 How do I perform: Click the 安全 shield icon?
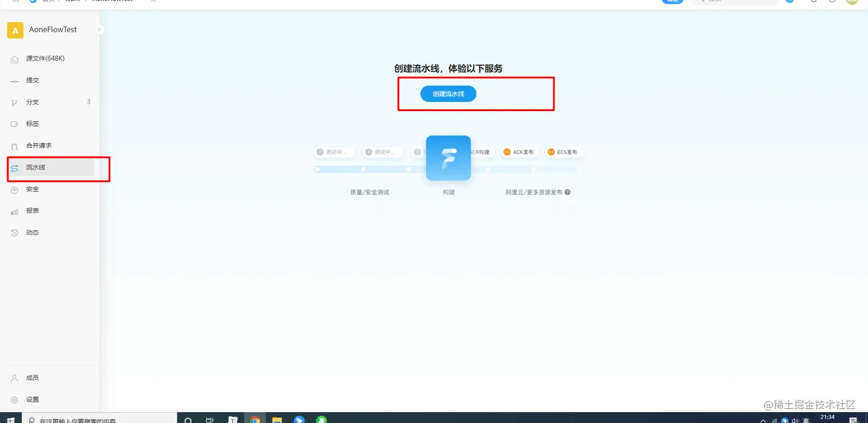(15, 190)
